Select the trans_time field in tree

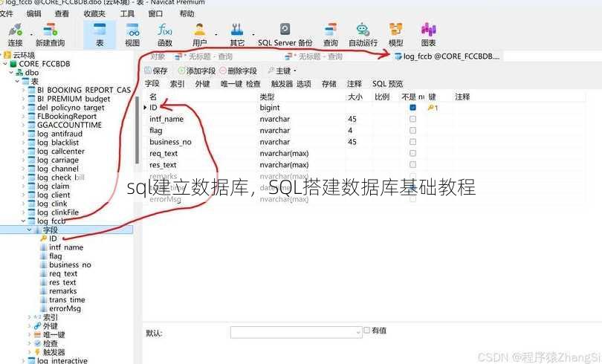click(x=67, y=300)
